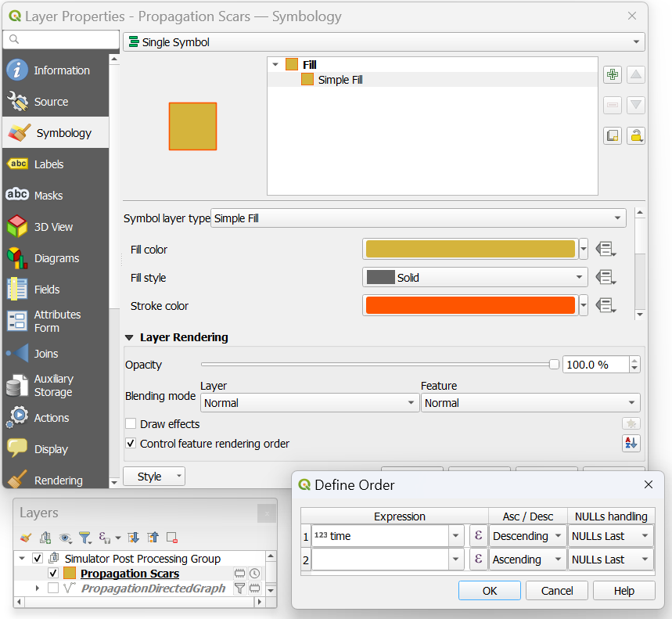The height and width of the screenshot is (619, 672).
Task: Click the Opacity slider handle
Action: coord(554,365)
